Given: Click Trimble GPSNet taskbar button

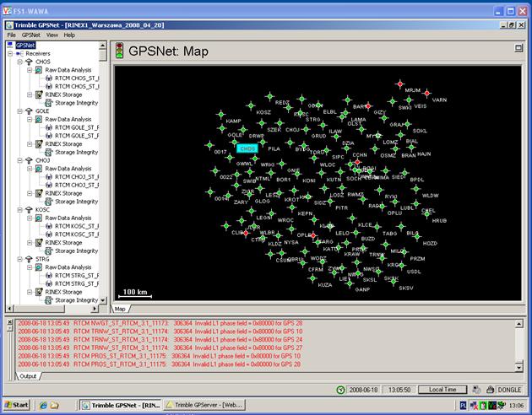Looking at the screenshot, I should [121, 405].
